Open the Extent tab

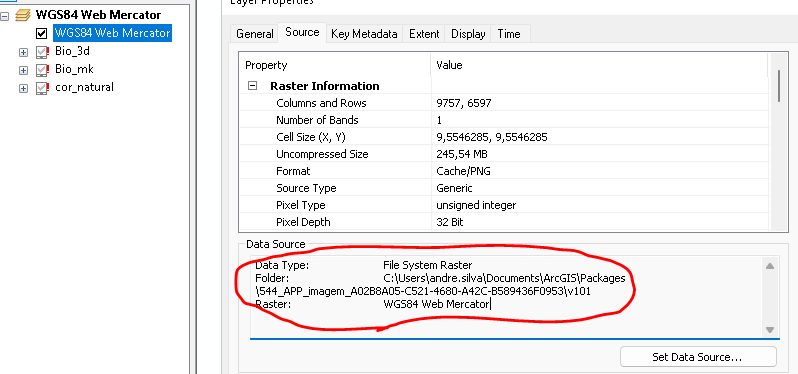pyautogui.click(x=424, y=34)
